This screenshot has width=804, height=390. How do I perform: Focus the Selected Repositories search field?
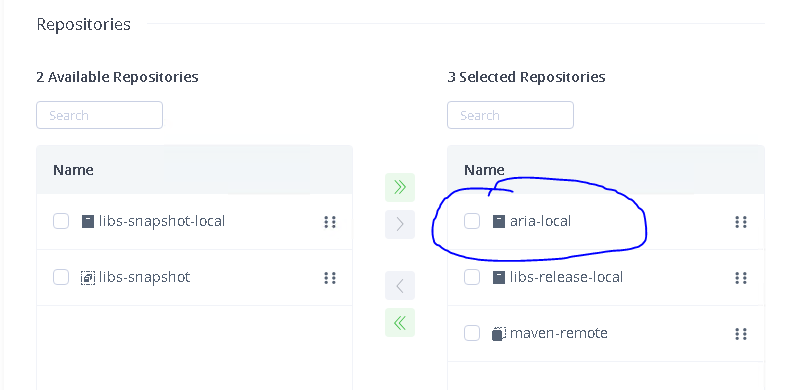pyautogui.click(x=510, y=115)
